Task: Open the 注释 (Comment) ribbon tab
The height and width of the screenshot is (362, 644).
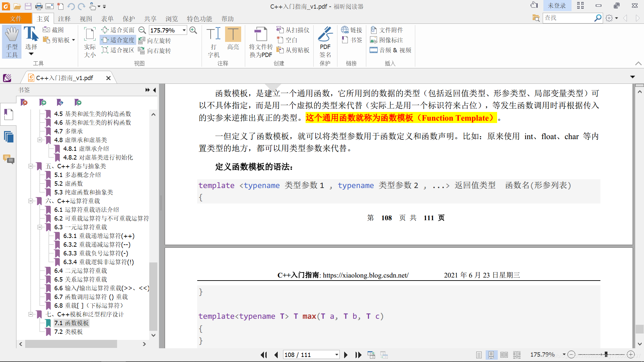Action: pyautogui.click(x=64, y=19)
